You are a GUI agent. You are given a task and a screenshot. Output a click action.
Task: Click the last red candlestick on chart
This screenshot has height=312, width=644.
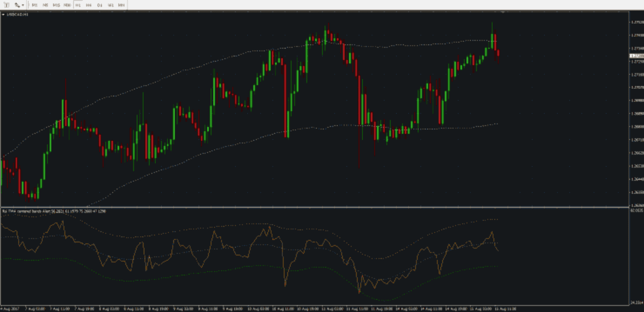pyautogui.click(x=498, y=53)
